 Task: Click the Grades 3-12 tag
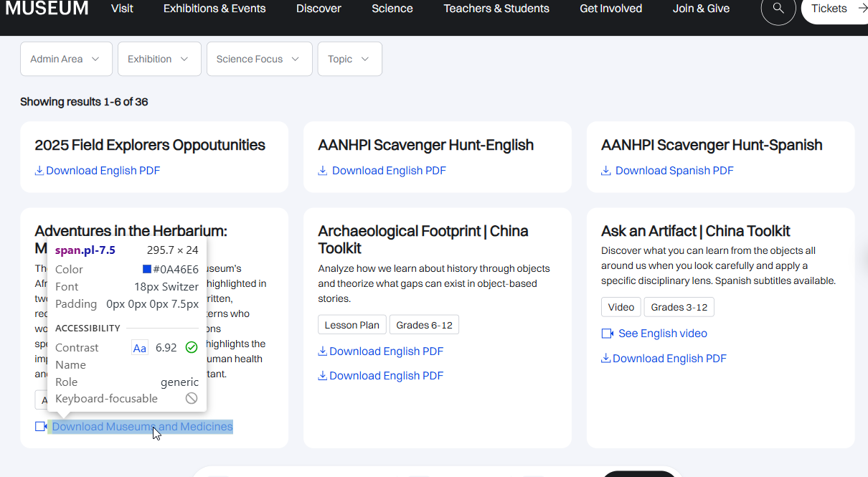[x=679, y=307]
